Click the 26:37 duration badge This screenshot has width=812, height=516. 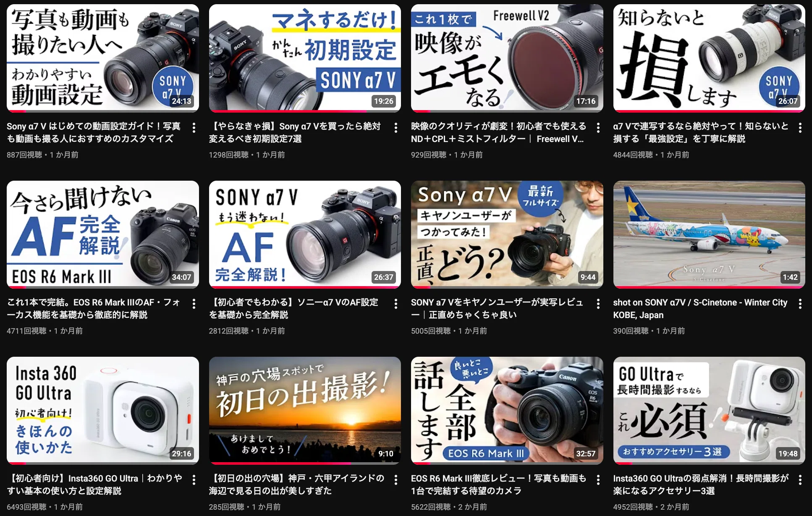(x=384, y=277)
